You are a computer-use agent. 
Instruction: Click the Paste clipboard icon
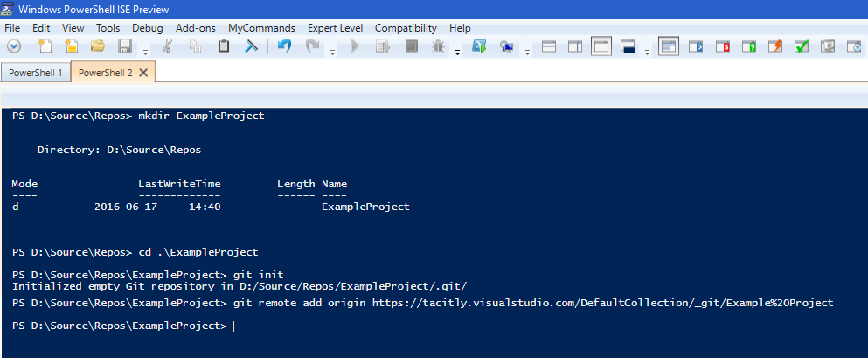point(224,46)
